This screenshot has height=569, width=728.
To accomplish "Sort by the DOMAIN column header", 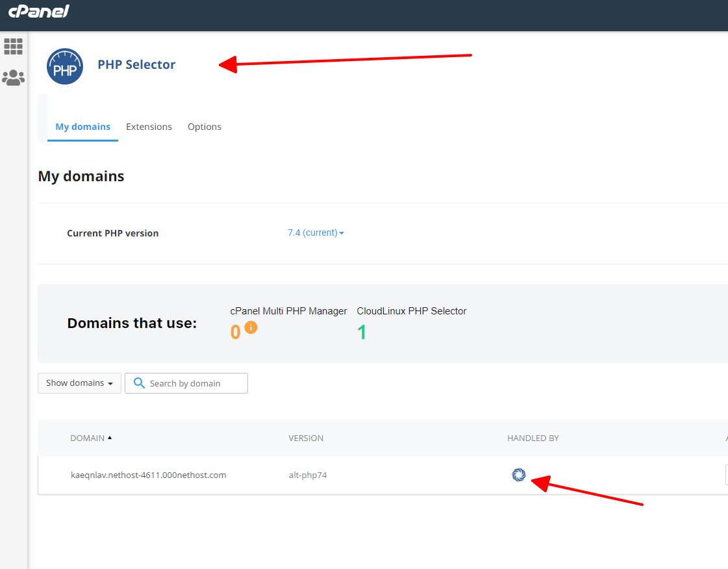I will click(x=91, y=438).
